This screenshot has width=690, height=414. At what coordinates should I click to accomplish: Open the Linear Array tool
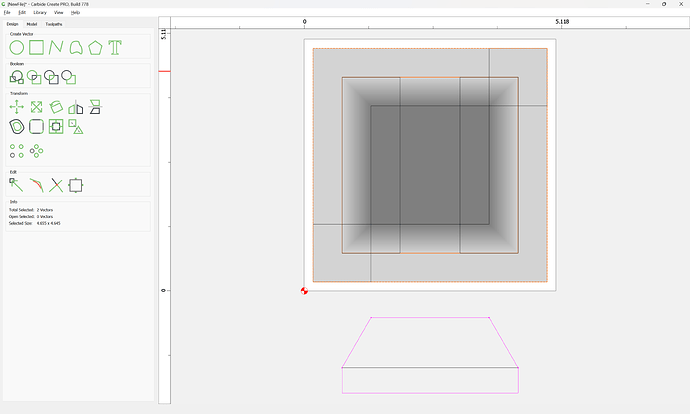tap(17, 151)
